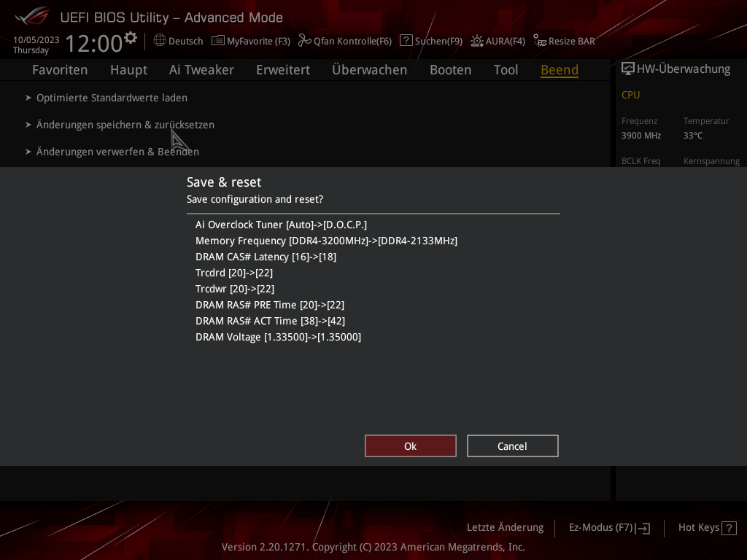Click the ROG logo icon
Image resolution: width=747 pixels, height=560 pixels.
tap(31, 16)
